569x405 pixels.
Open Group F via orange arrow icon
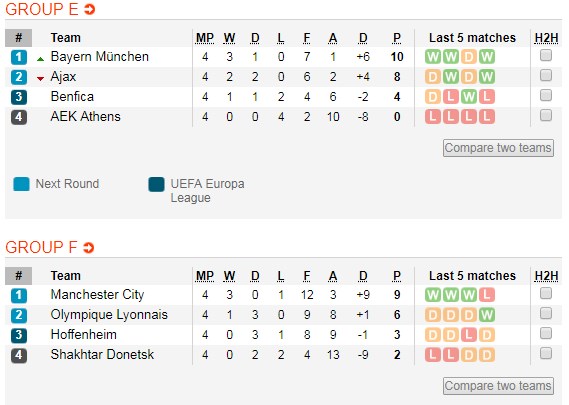(x=89, y=248)
